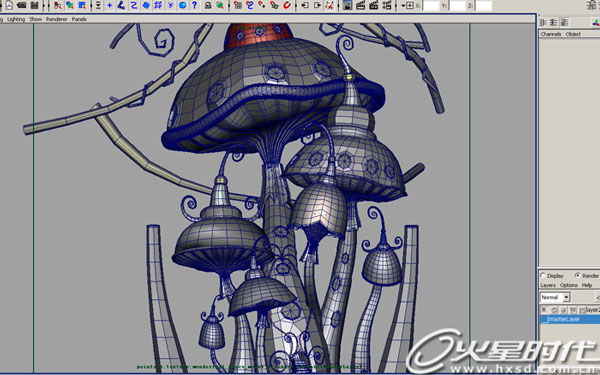This screenshot has width=600, height=375.
Task: Click the inputs to selected object icon
Action: (305, 5)
